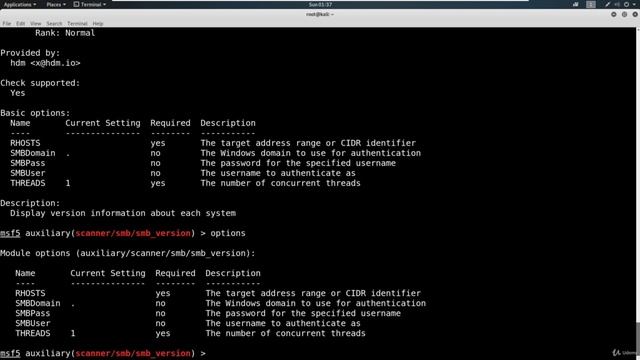
Task: Maximize the terminal window
Action: coord(624,14)
